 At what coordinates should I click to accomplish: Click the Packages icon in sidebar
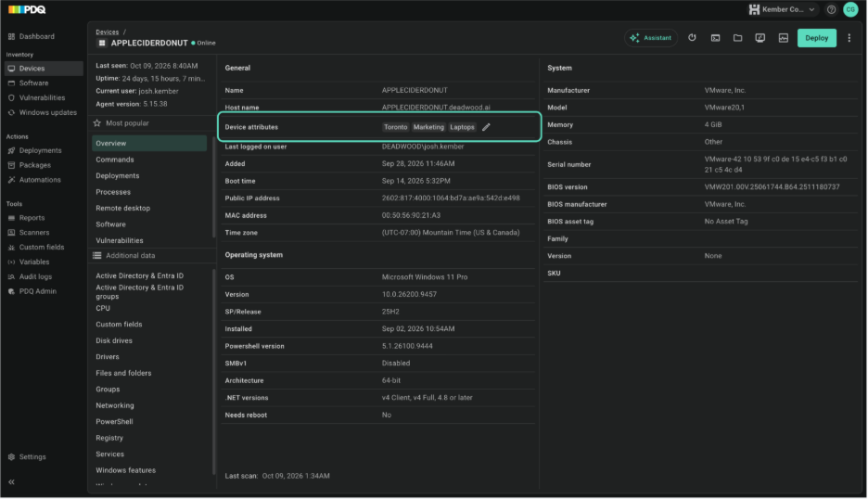11,165
